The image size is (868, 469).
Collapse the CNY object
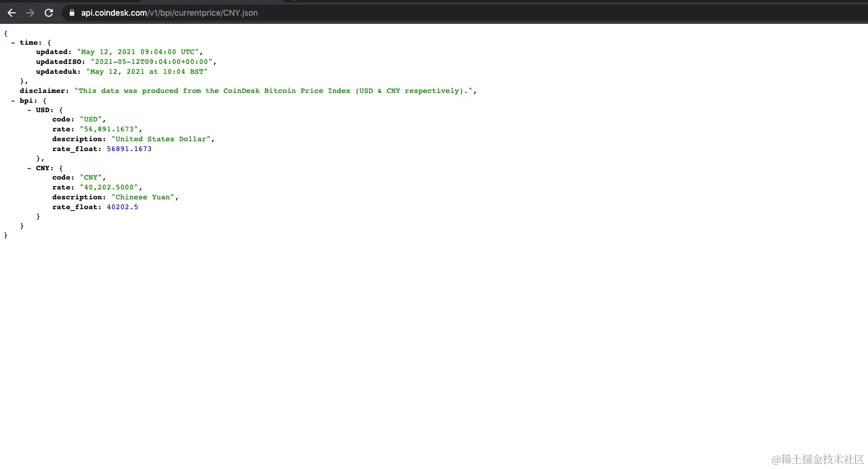pos(30,168)
